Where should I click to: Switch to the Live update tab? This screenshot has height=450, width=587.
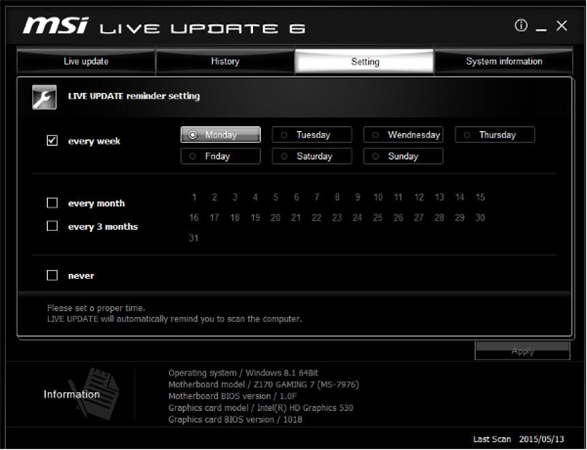86,61
